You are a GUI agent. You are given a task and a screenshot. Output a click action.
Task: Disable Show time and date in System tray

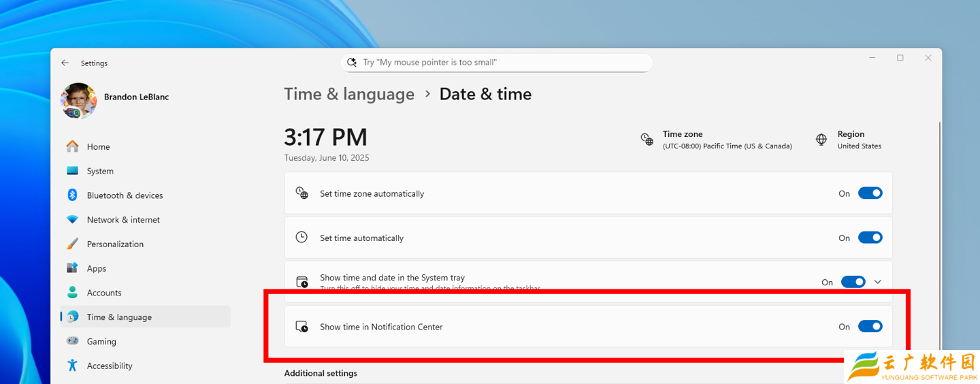(853, 282)
